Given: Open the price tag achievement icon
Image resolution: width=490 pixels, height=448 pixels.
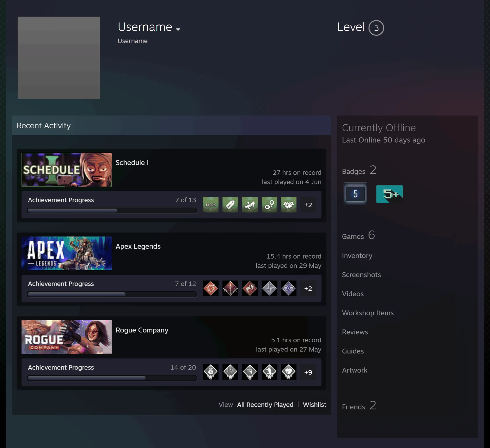Looking at the screenshot, I should pyautogui.click(x=230, y=204).
